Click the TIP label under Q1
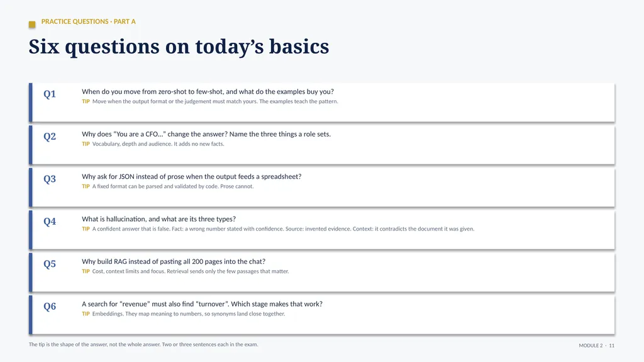Image resolution: width=644 pixels, height=362 pixels. (86, 101)
